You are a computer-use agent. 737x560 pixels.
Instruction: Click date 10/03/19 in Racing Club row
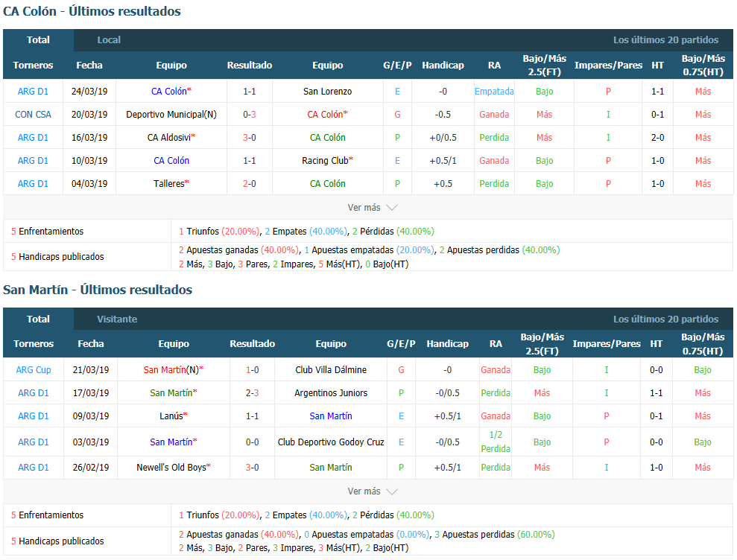pos(89,160)
